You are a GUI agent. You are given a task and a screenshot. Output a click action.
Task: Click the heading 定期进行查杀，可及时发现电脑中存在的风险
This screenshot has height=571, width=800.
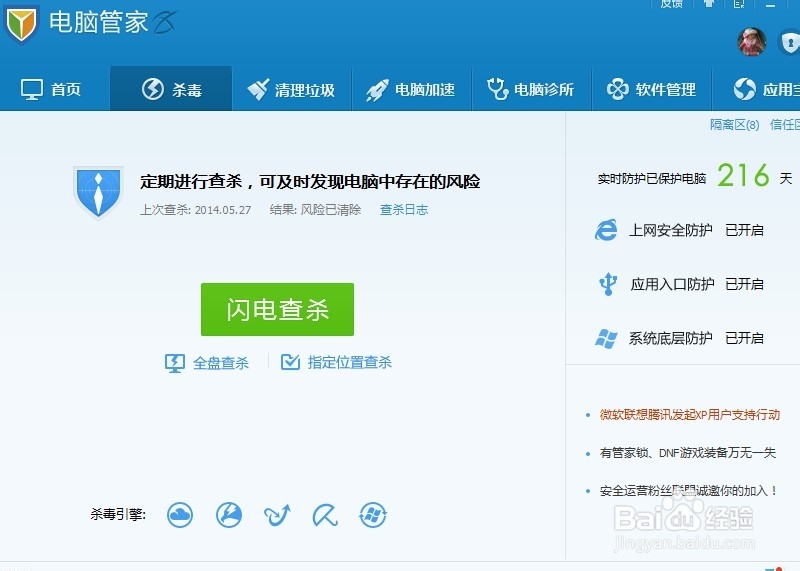pos(310,182)
